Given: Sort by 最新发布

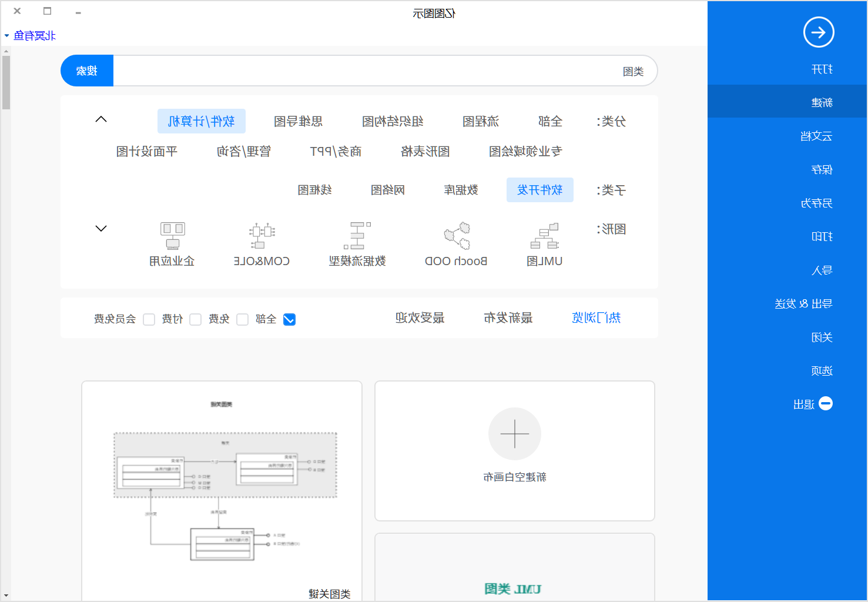Looking at the screenshot, I should point(508,318).
